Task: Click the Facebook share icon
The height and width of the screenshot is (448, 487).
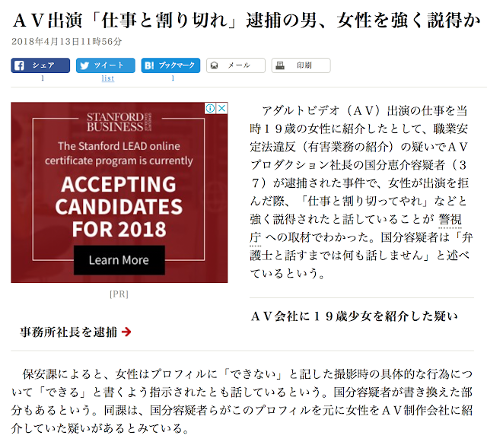Action: [19, 65]
